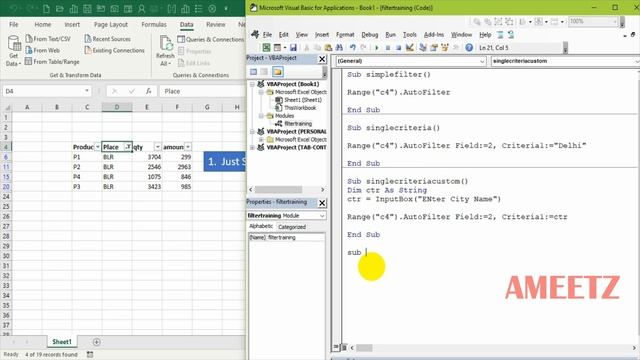Select the Categorized tab in Properties panel

click(292, 227)
